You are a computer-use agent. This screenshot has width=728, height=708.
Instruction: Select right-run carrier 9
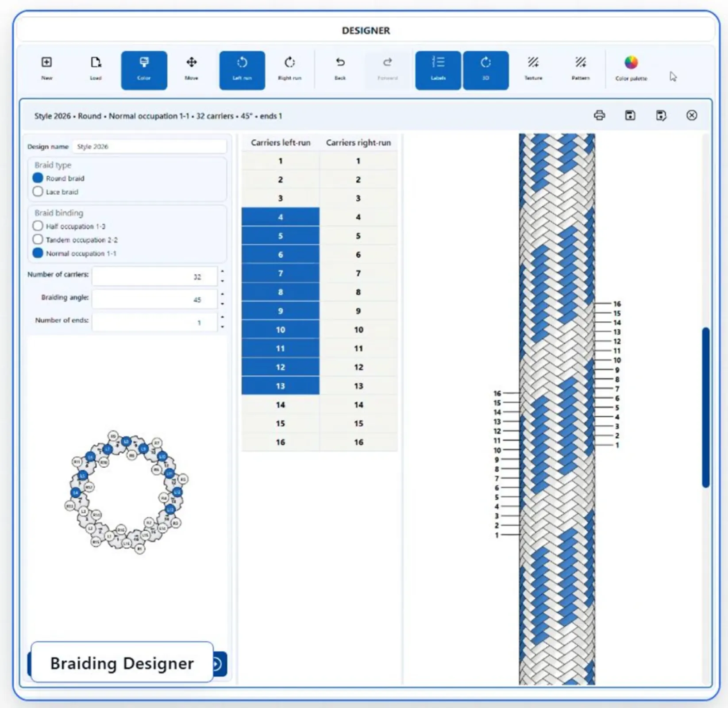(x=358, y=311)
